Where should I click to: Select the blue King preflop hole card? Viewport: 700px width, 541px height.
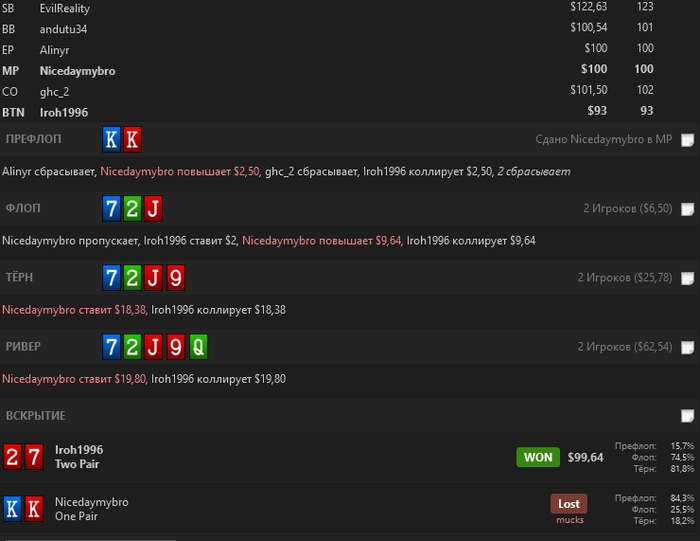tap(111, 139)
